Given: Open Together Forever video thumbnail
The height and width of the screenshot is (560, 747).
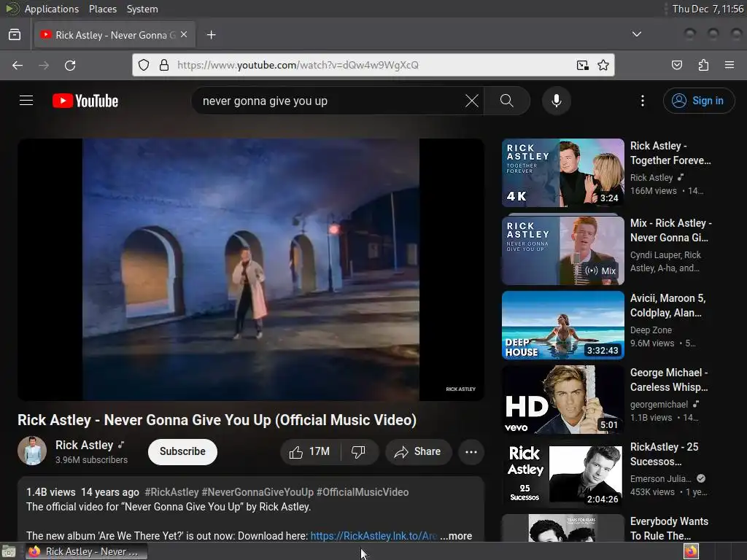Looking at the screenshot, I should coord(562,172).
